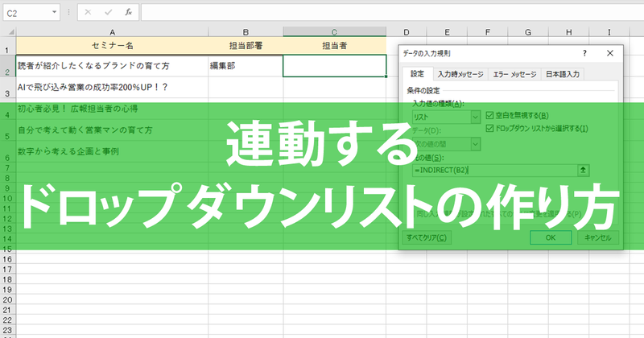Click header cell 担当者
This screenshot has height=338, width=644.
(x=334, y=46)
